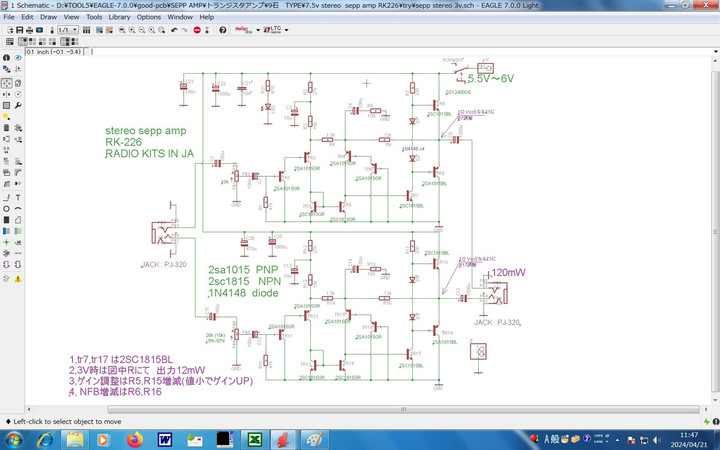Choose the Change wrench tool

(20, 105)
